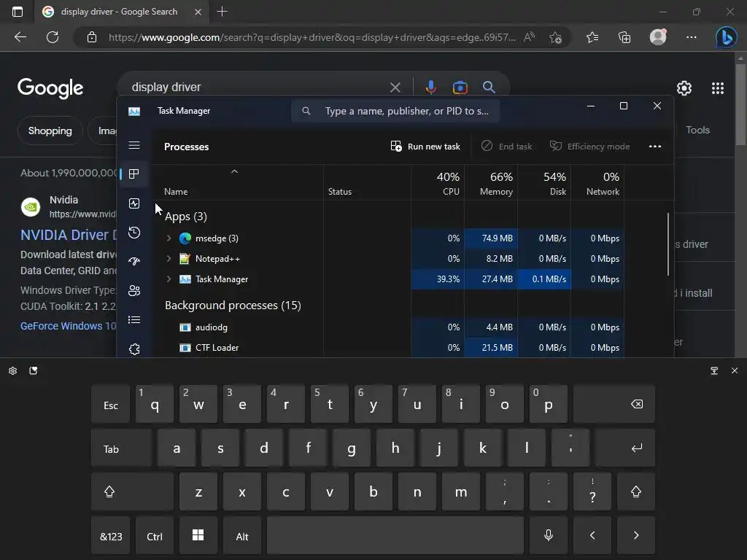
Task: Open Bing sidebar button
Action: (726, 37)
